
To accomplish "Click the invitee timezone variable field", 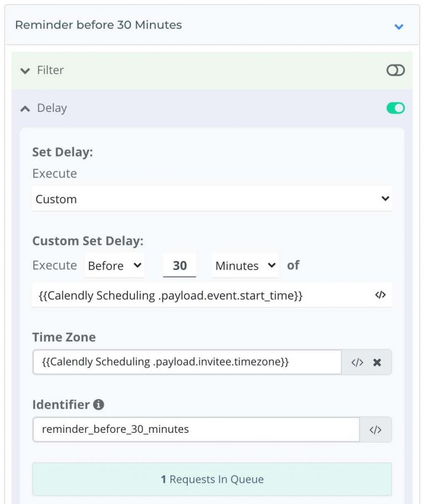I will [184, 362].
